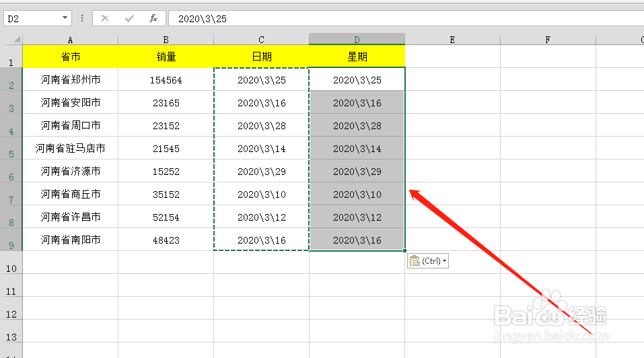Click column C cell 2020\3\28

[x=261, y=125]
